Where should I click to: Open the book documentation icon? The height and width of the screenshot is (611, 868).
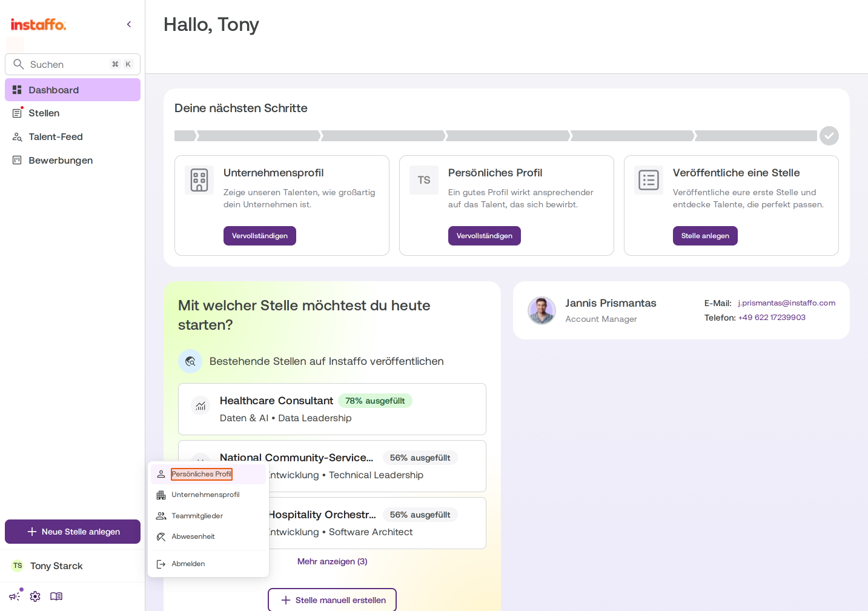pos(56,596)
